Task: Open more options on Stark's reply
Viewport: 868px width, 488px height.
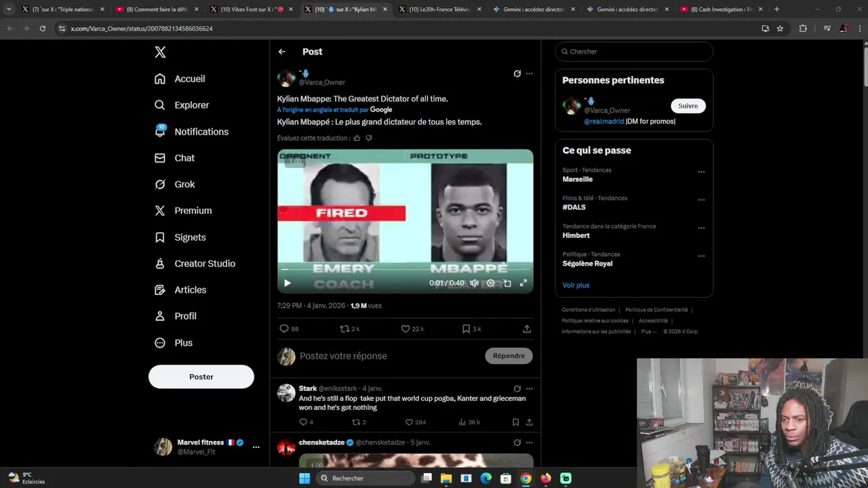Action: [x=529, y=389]
